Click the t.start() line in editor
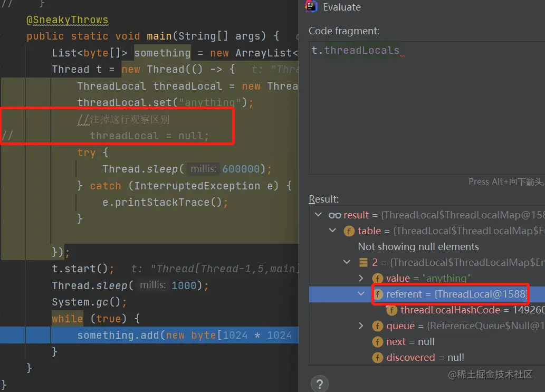Image resolution: width=545 pixels, height=392 pixels. click(x=83, y=269)
